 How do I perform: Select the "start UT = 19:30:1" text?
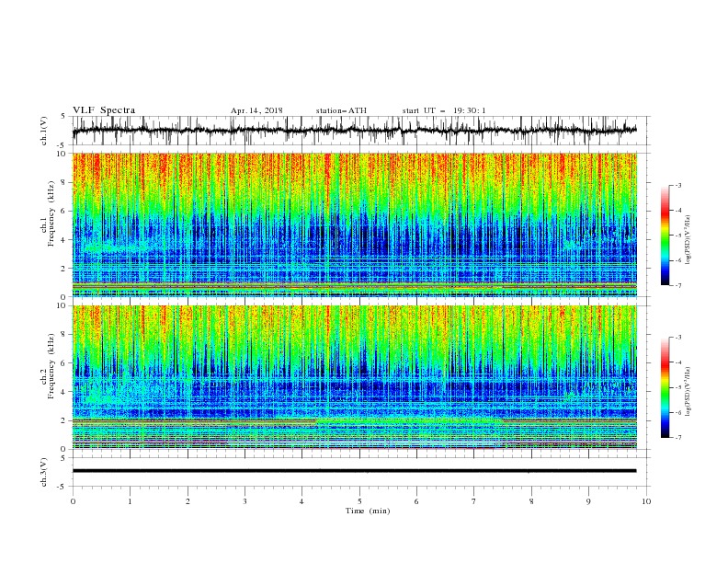(444, 110)
